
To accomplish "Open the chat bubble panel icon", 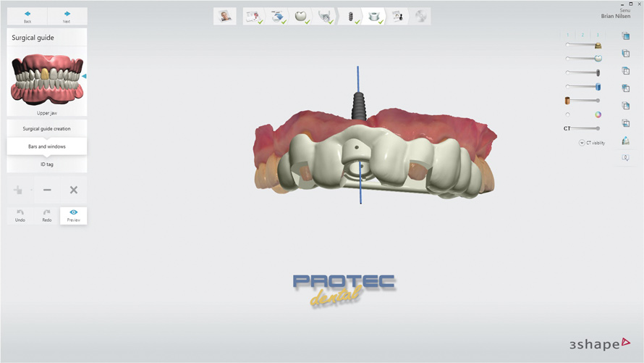I will [x=625, y=157].
